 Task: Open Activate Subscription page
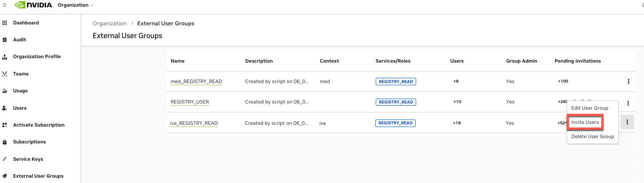tap(39, 125)
